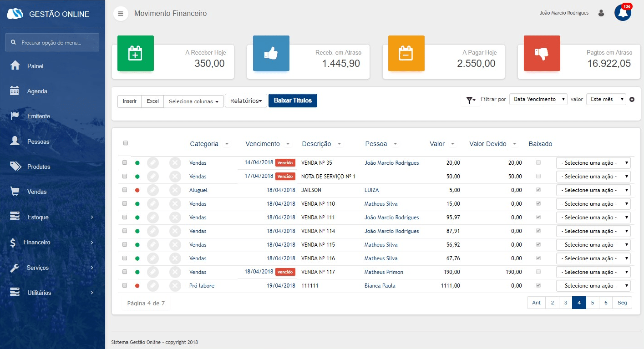Click the Baixar Títulos button
Screen dimensions: 644x349
(x=293, y=101)
